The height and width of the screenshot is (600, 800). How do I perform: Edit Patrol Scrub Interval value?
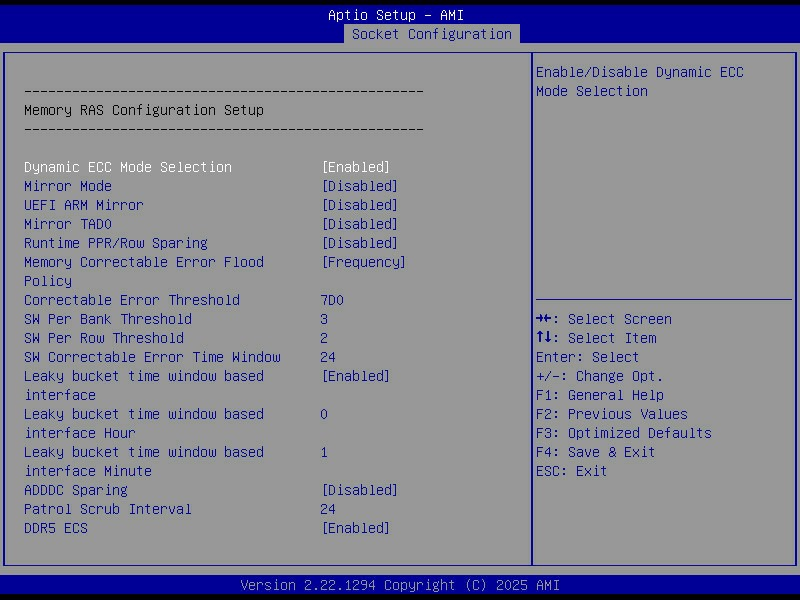tap(328, 509)
